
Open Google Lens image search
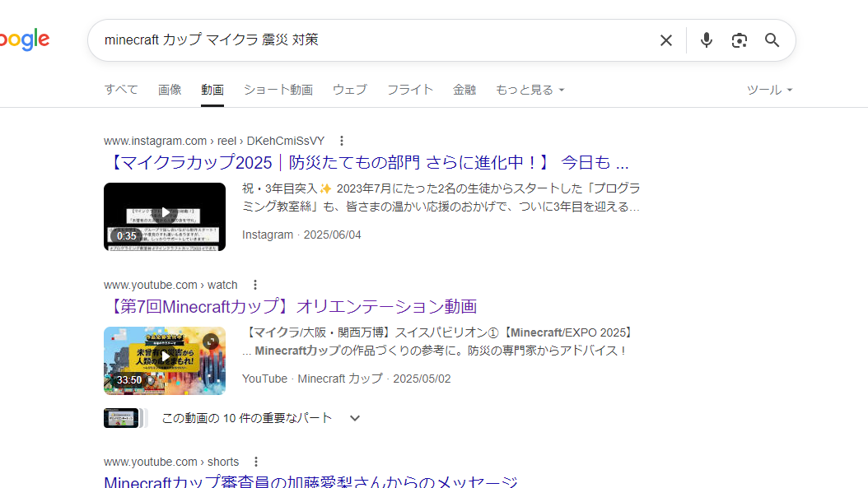pyautogui.click(x=739, y=40)
